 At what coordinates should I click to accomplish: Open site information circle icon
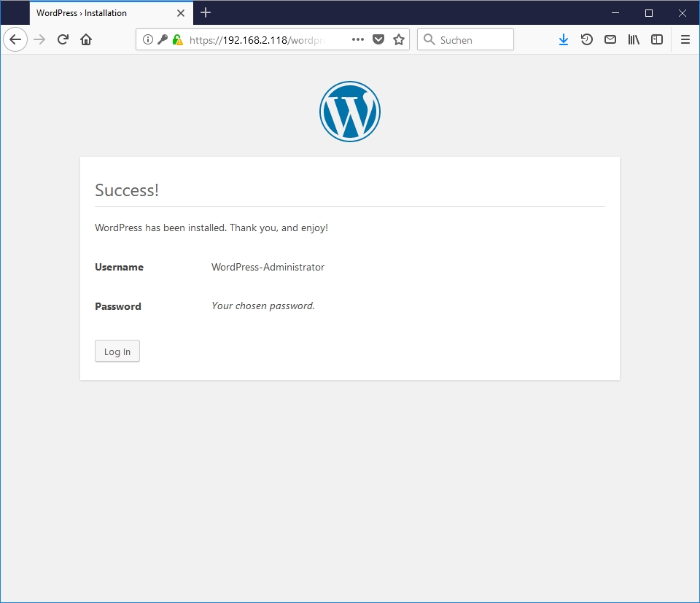point(148,39)
